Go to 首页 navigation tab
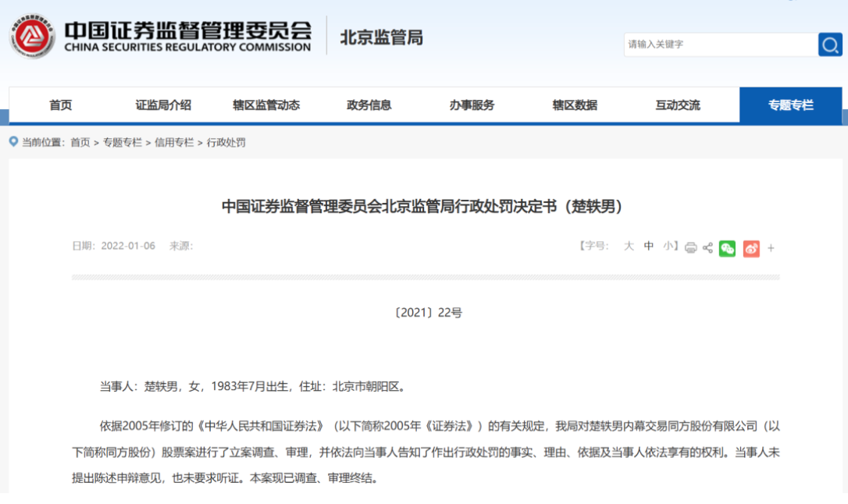Screen dimensions: 848x504 click(61, 105)
